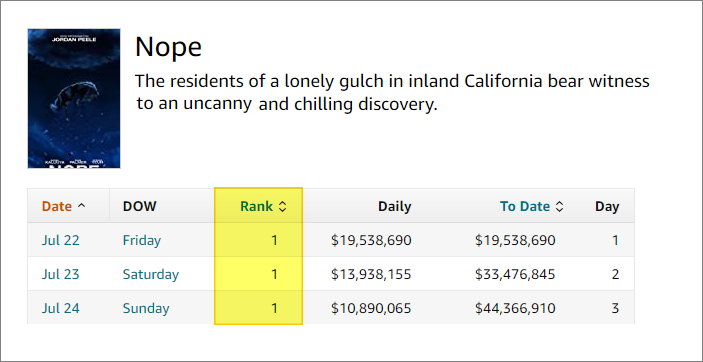This screenshot has height=362, width=703.
Task: Sort by the Rank column header
Action: point(256,206)
